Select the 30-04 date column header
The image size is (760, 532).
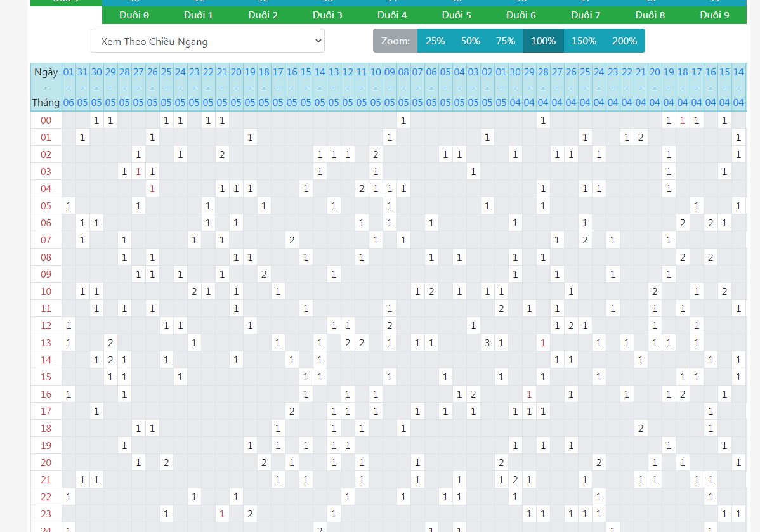coord(515,87)
